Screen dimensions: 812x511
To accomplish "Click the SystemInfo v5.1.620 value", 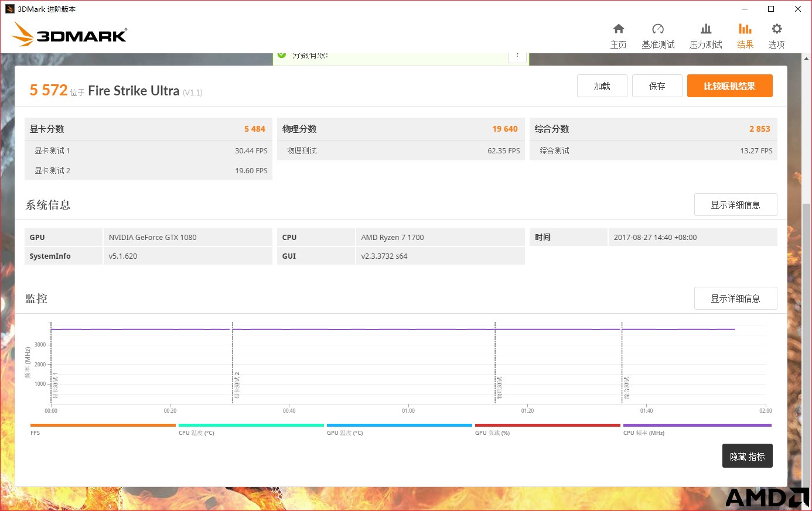I will (x=123, y=256).
